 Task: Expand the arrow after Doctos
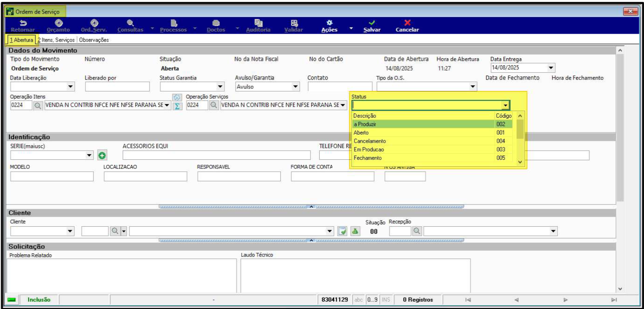click(x=237, y=29)
